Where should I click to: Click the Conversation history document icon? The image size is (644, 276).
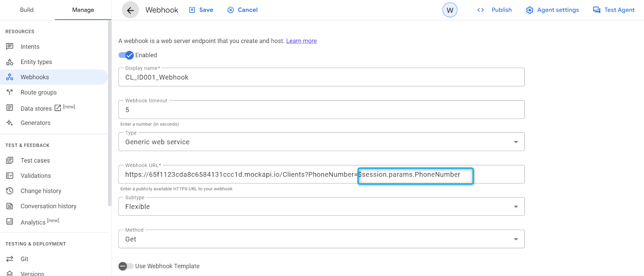point(10,206)
